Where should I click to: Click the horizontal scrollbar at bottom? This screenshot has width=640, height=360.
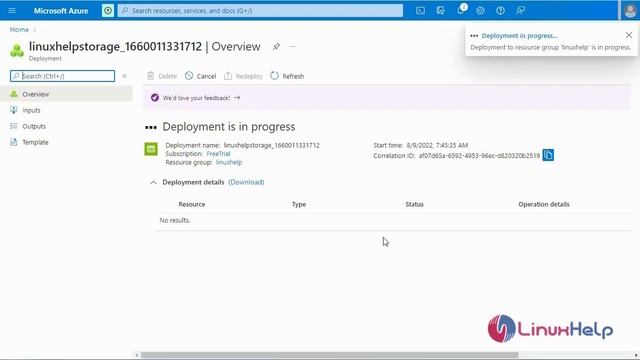coord(329,355)
